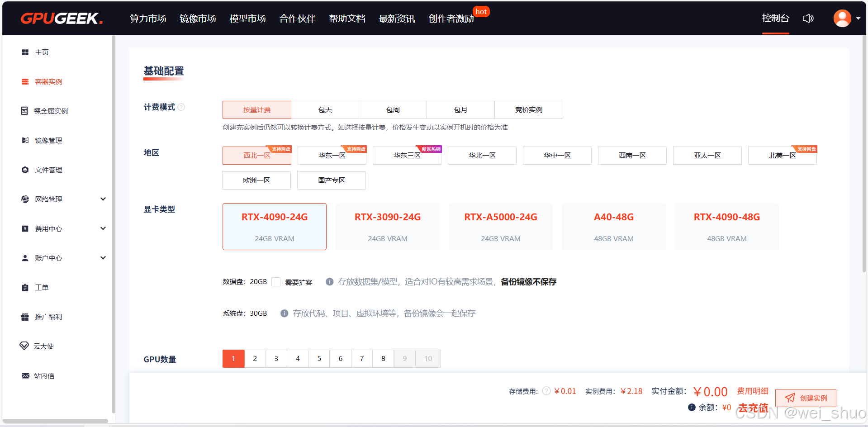Image resolution: width=868 pixels, height=427 pixels.
Task: Choose the 华东三区 region
Action: pos(407,156)
